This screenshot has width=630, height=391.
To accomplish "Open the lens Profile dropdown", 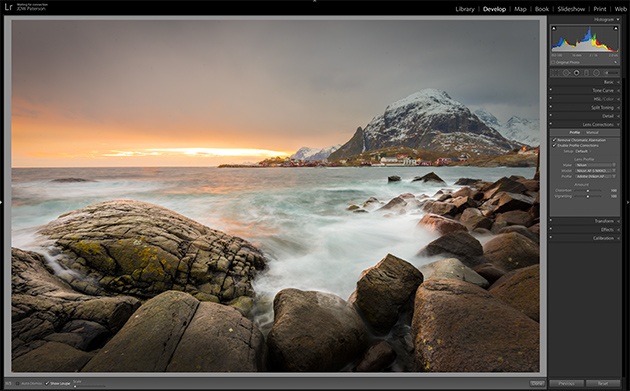I will 595,176.
